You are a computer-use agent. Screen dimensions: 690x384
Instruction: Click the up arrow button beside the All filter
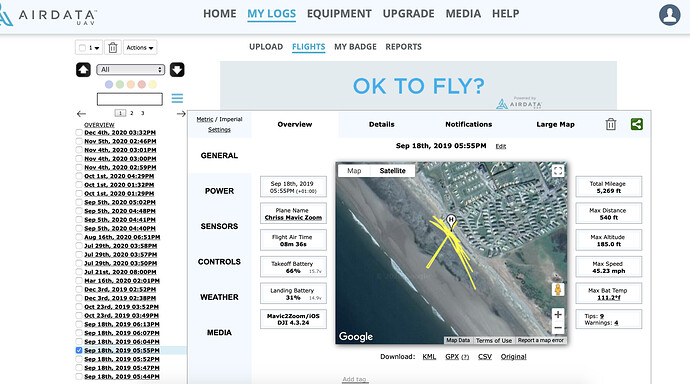pos(83,69)
